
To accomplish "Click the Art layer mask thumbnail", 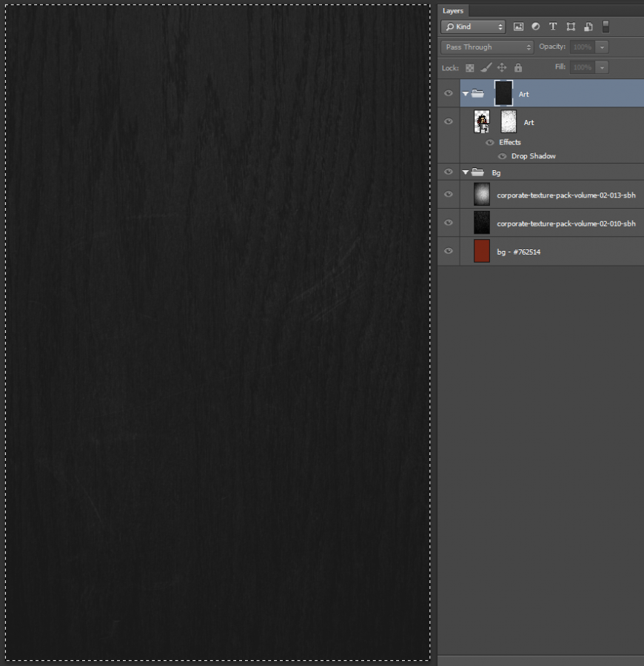I will pos(508,121).
